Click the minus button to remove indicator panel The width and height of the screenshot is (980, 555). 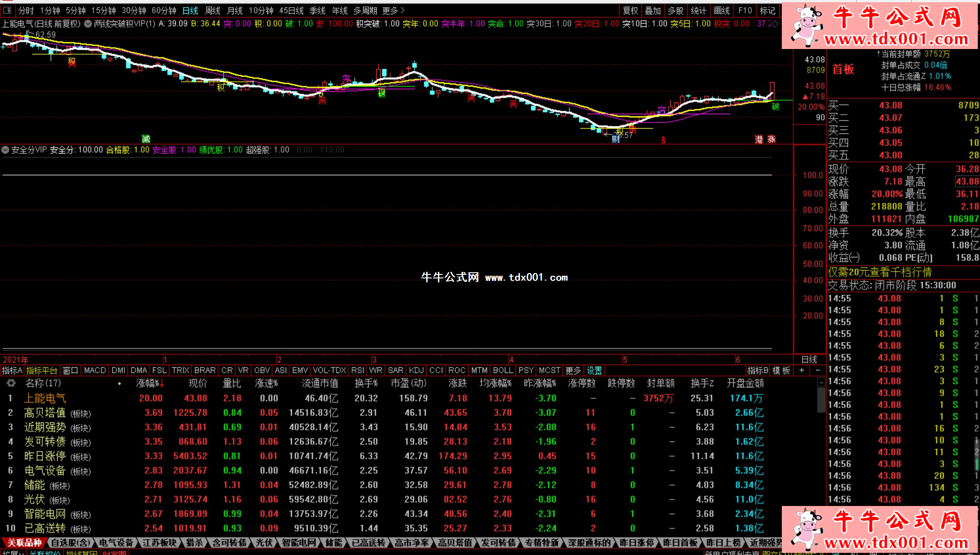point(818,370)
